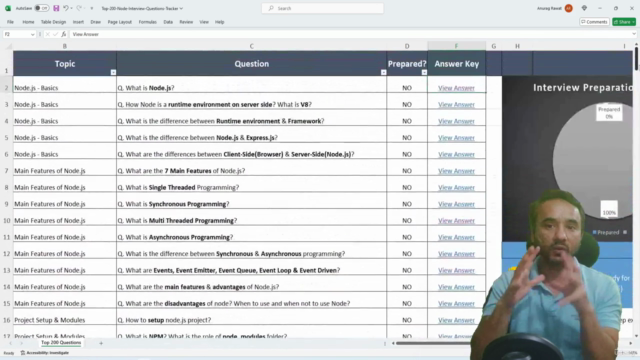Viewport: 640px width, 360px height.
Task: Open the Formulas ribbon tab
Action: [147, 22]
